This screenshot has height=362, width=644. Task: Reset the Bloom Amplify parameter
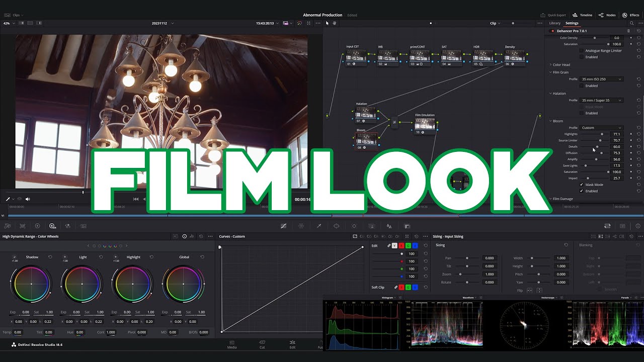coord(638,159)
